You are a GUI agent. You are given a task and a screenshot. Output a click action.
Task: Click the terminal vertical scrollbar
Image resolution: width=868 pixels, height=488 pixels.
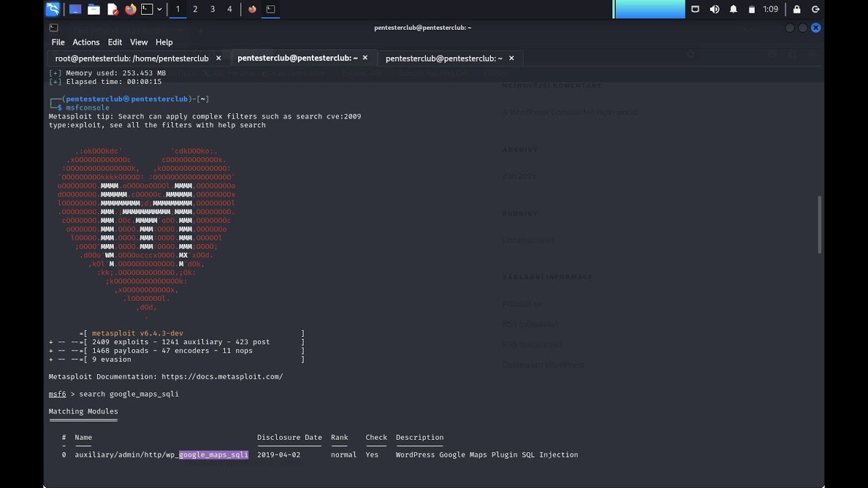pos(820,226)
